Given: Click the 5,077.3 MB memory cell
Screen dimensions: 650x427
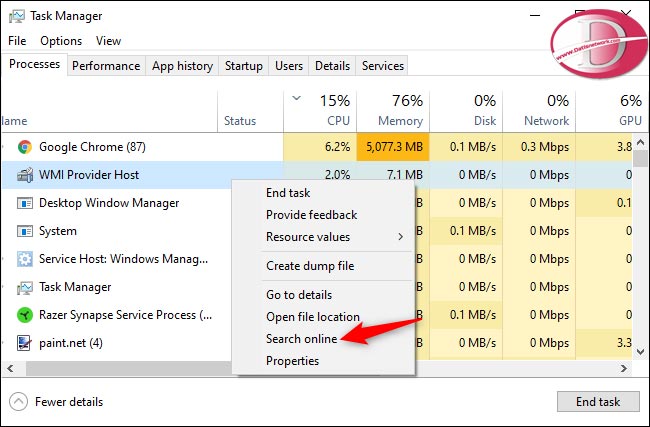Looking at the screenshot, I should point(393,147).
